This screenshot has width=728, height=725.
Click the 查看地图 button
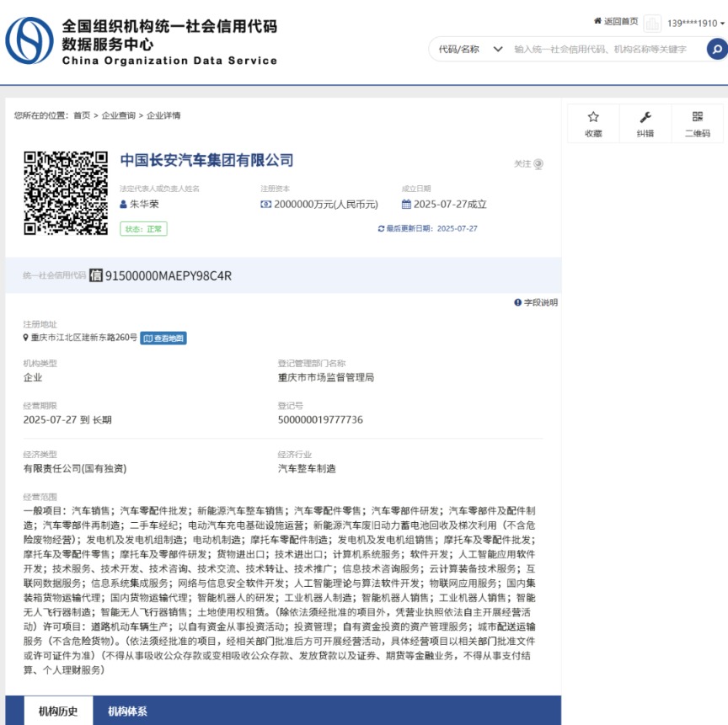163,339
